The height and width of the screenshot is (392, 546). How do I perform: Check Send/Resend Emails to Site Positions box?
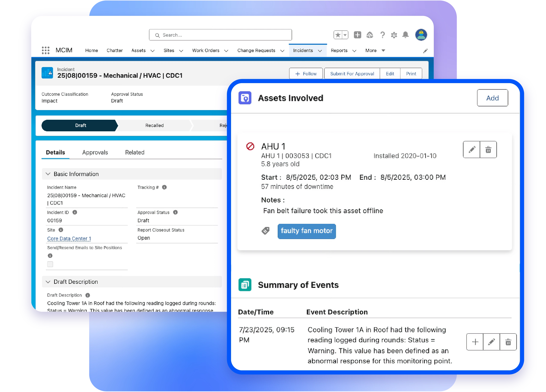[x=50, y=264]
